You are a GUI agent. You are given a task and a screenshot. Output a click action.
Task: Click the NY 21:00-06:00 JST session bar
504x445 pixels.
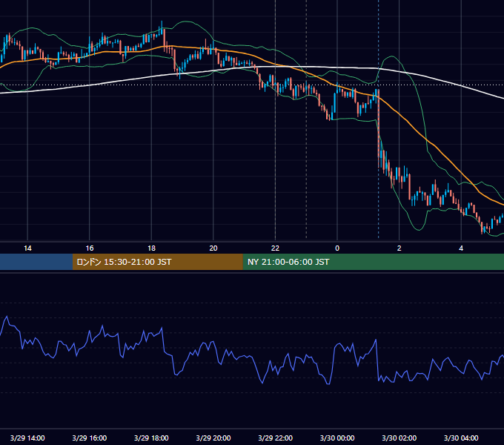point(373,262)
